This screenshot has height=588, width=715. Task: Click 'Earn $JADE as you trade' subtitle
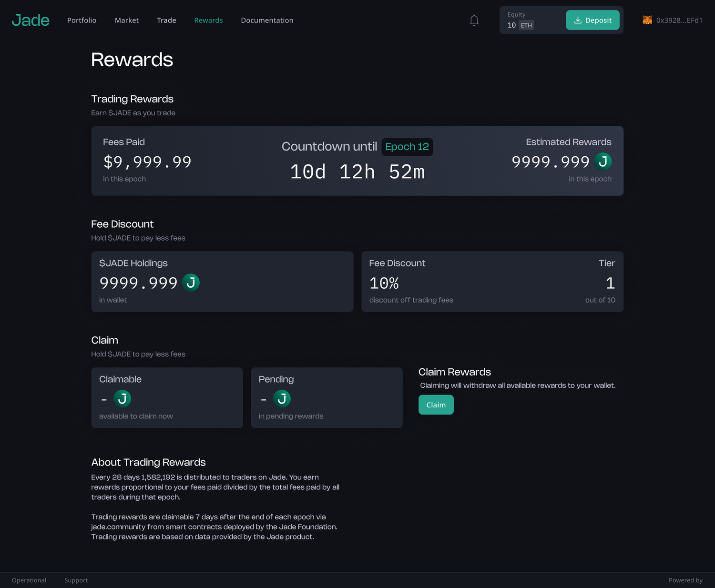(x=133, y=113)
